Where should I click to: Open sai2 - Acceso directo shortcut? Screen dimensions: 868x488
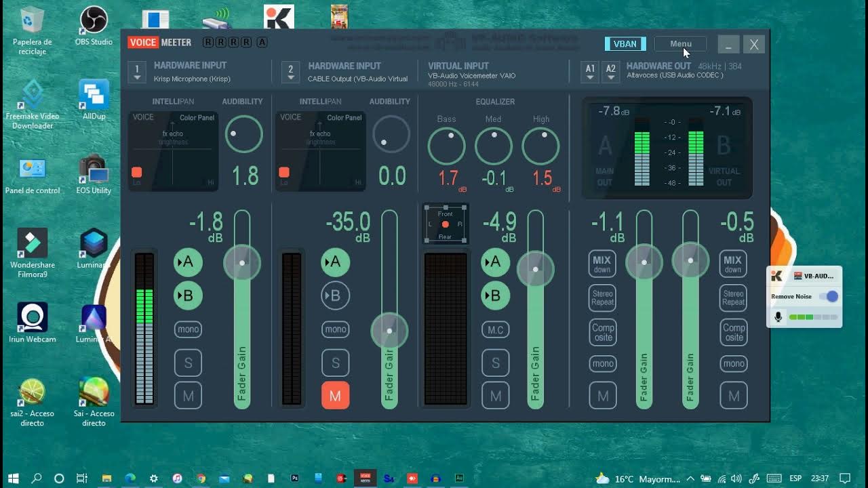coord(33,403)
